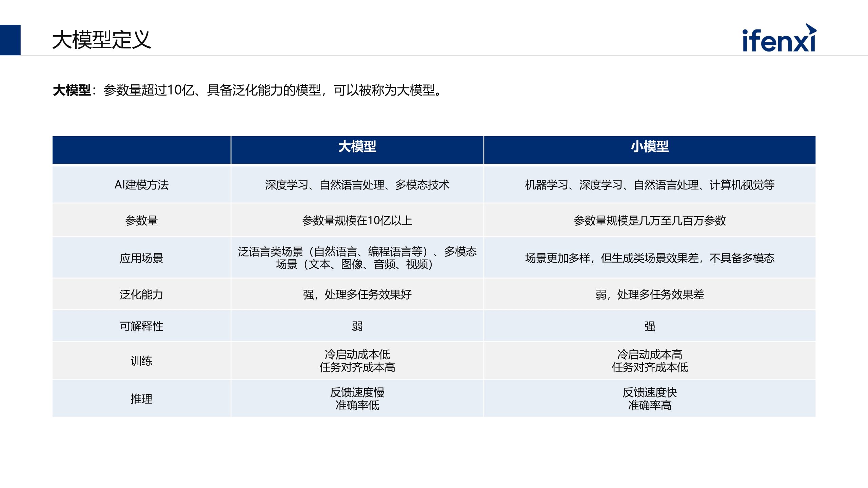Select the 应用场景 row label
This screenshot has height=488, width=868.
point(141,258)
